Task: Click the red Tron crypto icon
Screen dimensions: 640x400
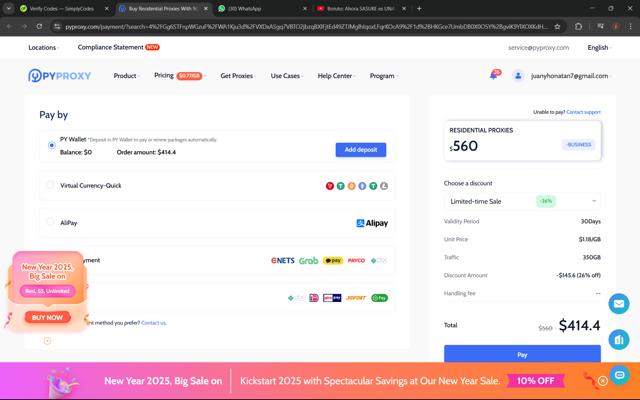Action: (x=330, y=186)
